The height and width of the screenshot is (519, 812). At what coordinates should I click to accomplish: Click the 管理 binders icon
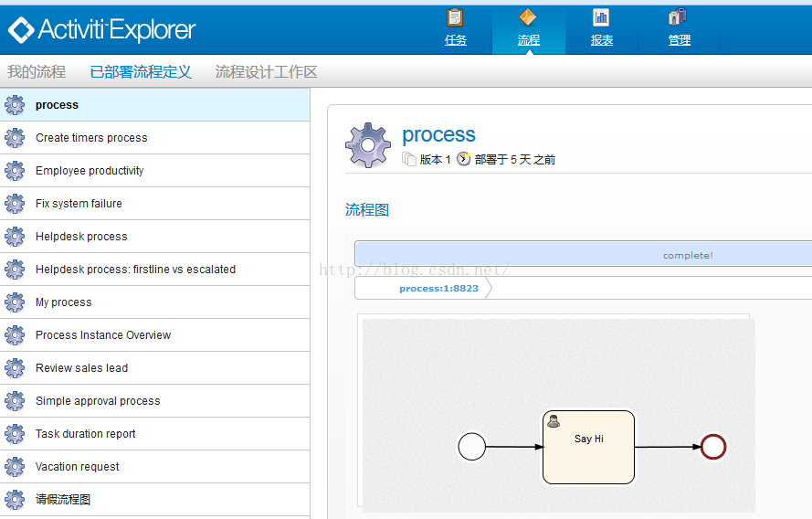pyautogui.click(x=678, y=17)
